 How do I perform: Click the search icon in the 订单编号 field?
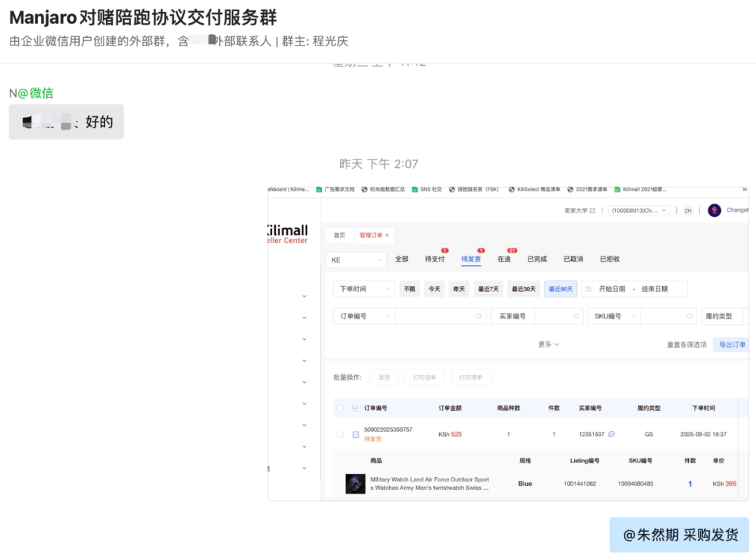(479, 316)
